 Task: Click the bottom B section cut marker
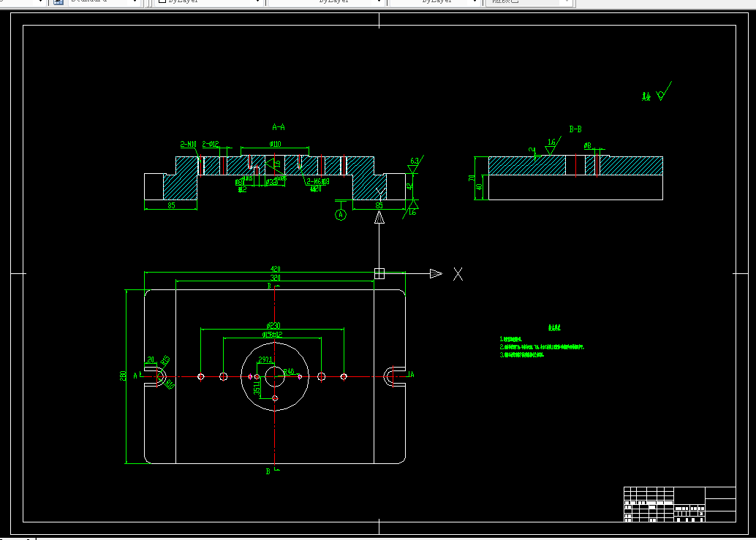click(x=271, y=471)
